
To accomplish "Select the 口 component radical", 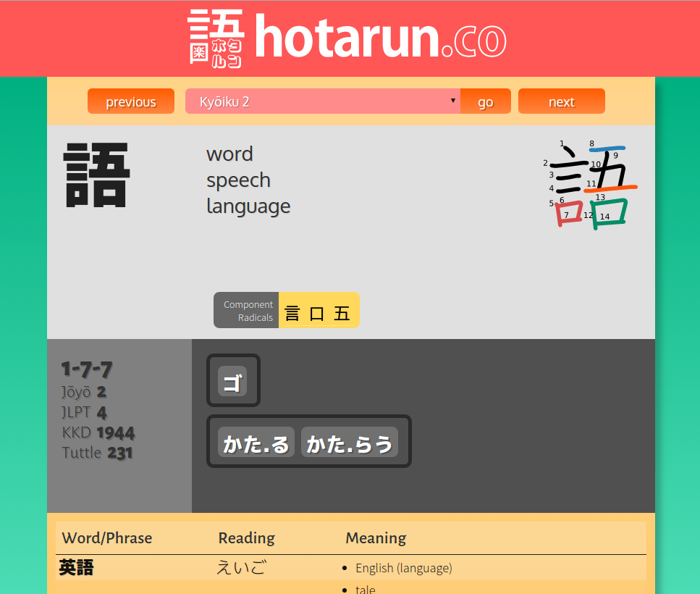I will [316, 313].
